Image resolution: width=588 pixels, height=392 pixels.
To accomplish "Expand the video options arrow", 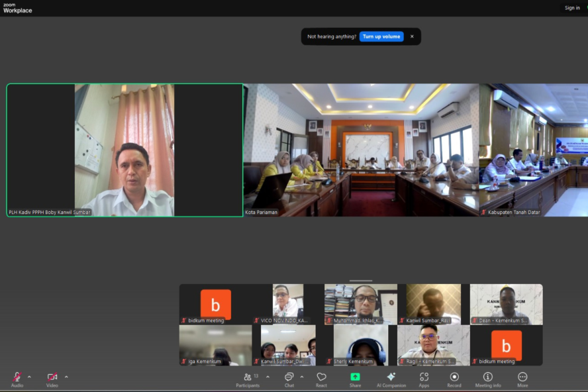I will coord(66,377).
